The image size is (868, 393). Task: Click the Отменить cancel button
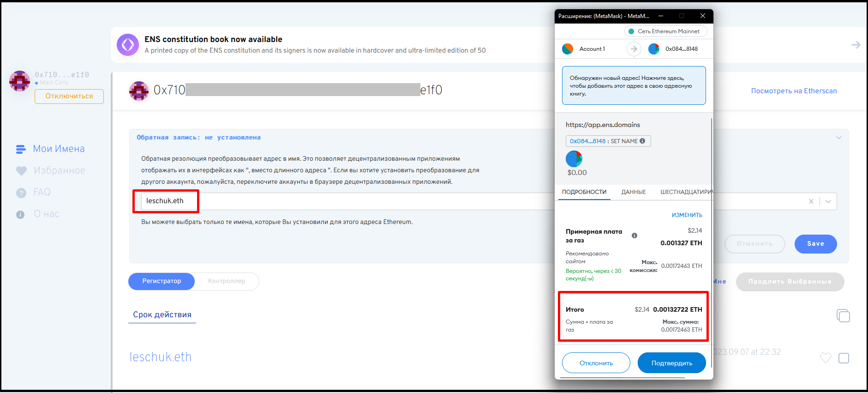pos(754,244)
